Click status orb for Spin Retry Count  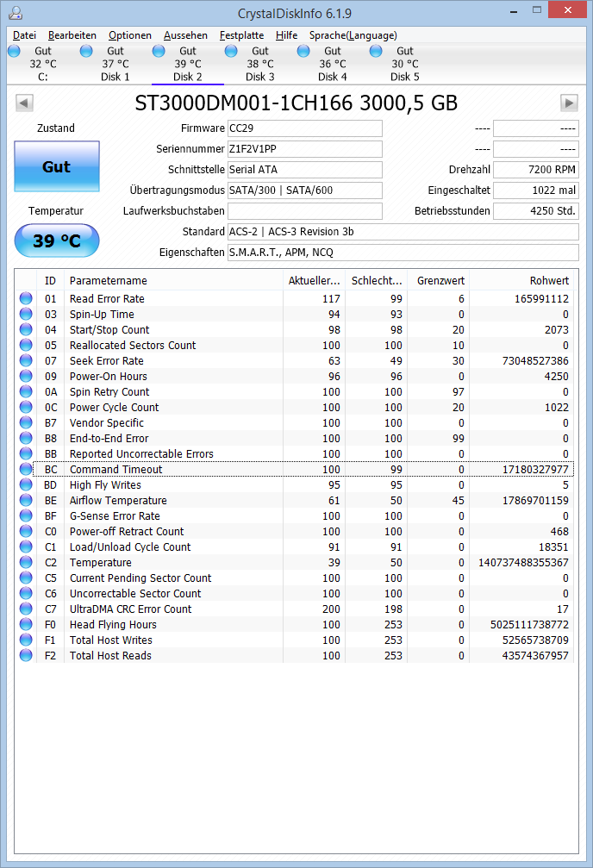tap(26, 391)
